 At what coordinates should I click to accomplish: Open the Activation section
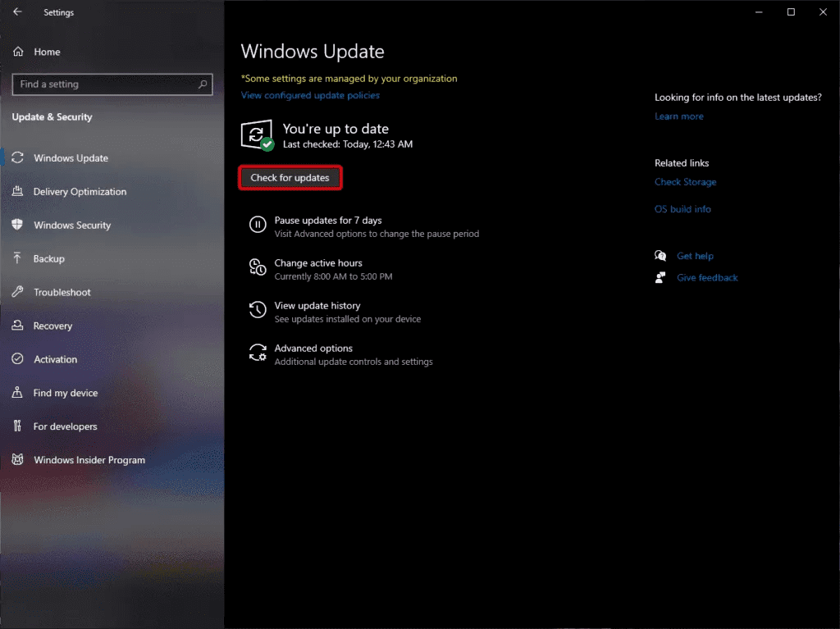click(x=55, y=359)
